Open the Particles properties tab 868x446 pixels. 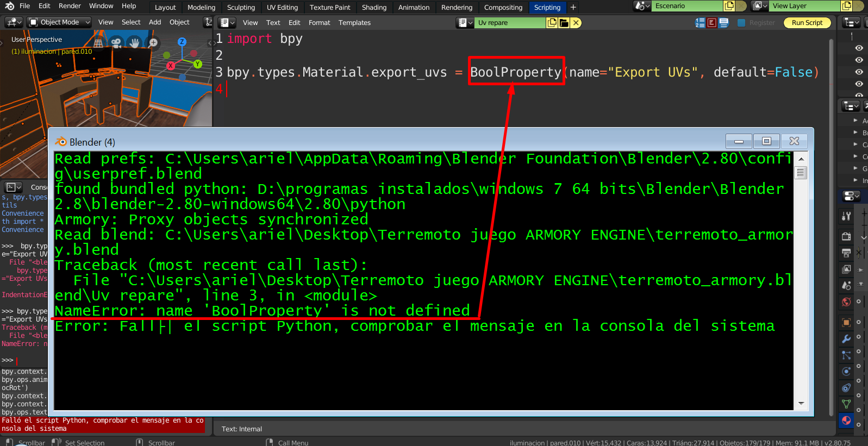(x=846, y=355)
